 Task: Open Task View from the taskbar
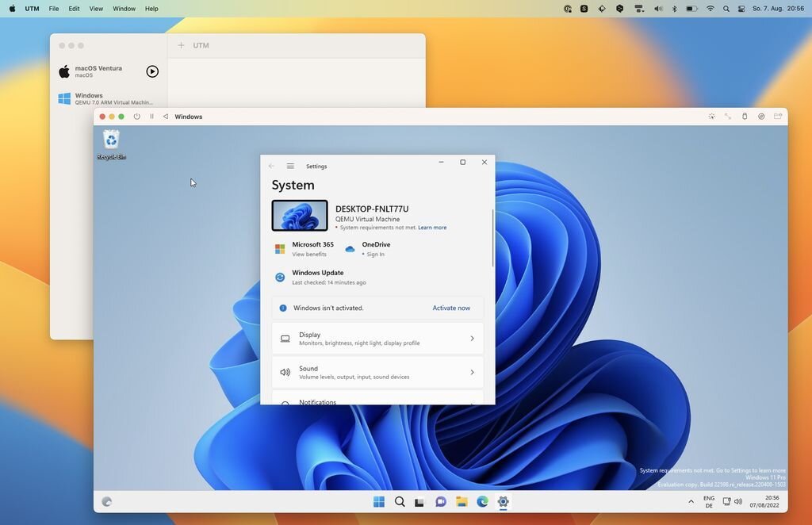[419, 501]
